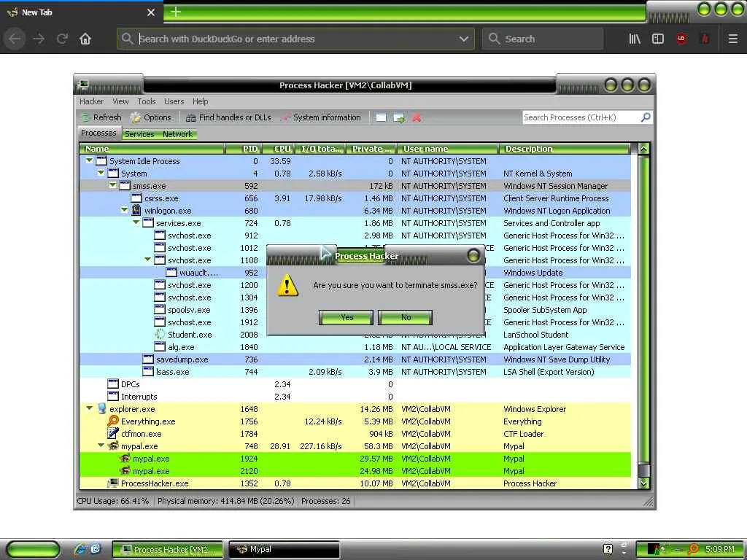
Task: Select the Processes tab
Action: (x=98, y=133)
